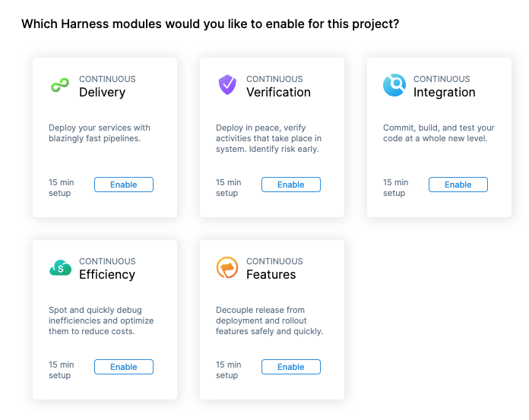This screenshot has height=420, width=529.
Task: Click the 'Deploy in peace' description text
Action: pos(268,138)
